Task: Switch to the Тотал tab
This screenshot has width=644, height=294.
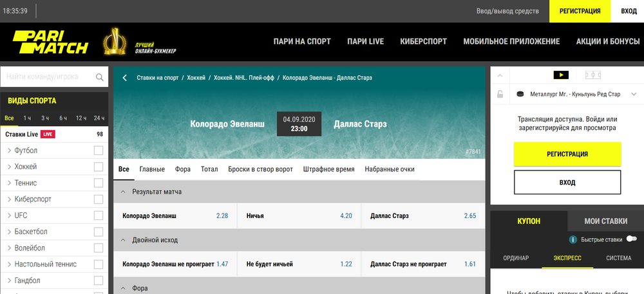Action: [209, 169]
